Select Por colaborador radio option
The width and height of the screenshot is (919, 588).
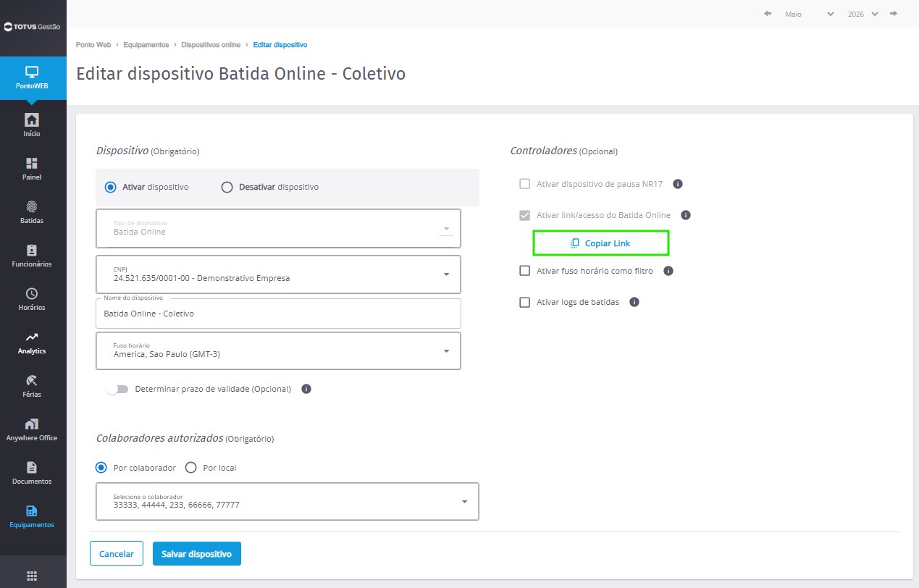tap(101, 467)
